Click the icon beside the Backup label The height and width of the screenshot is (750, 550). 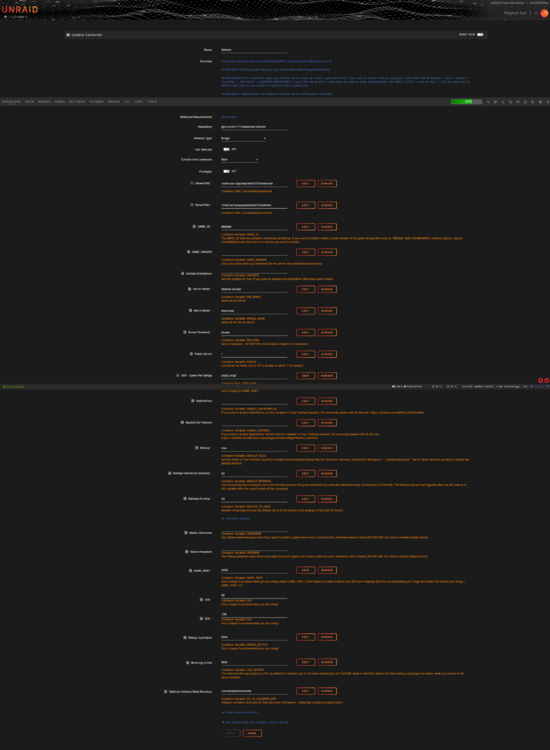[196, 448]
